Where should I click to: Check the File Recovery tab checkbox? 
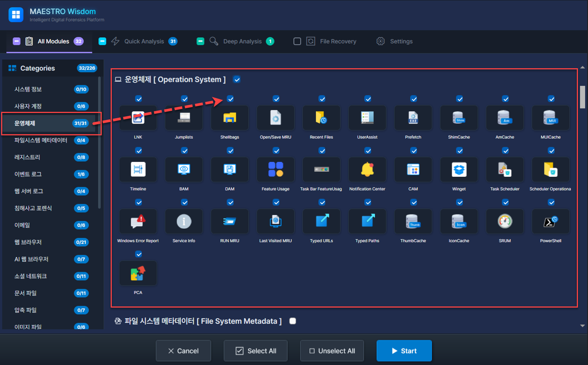pos(297,41)
